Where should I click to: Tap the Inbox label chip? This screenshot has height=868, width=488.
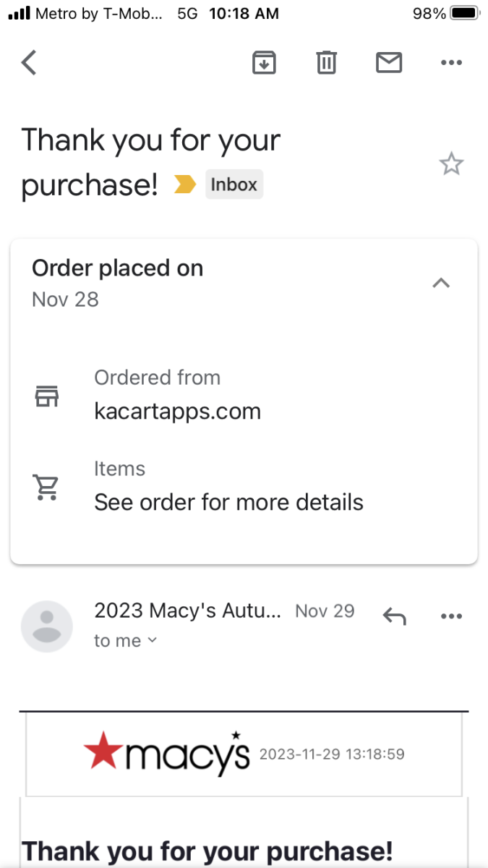[x=234, y=184]
